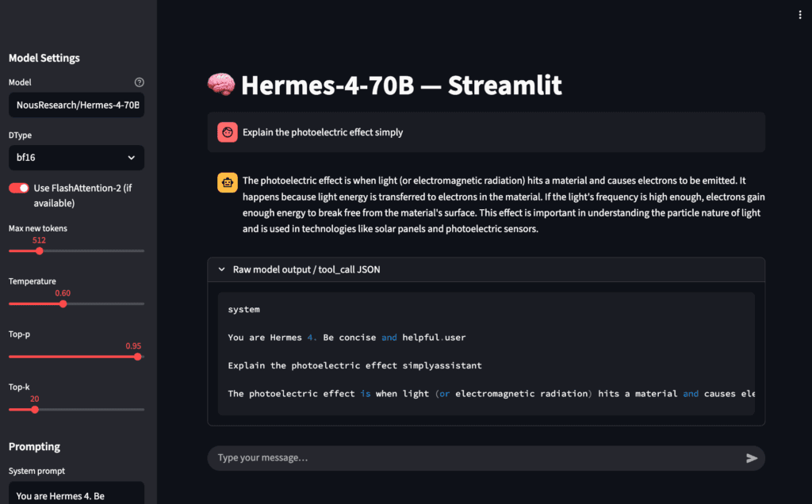Open the DType bf16 dropdown
The height and width of the screenshot is (504, 812).
[77, 158]
